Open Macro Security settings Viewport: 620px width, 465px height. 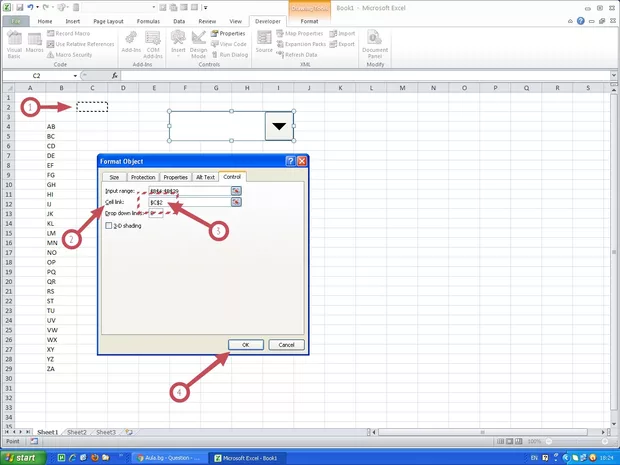[x=70, y=55]
